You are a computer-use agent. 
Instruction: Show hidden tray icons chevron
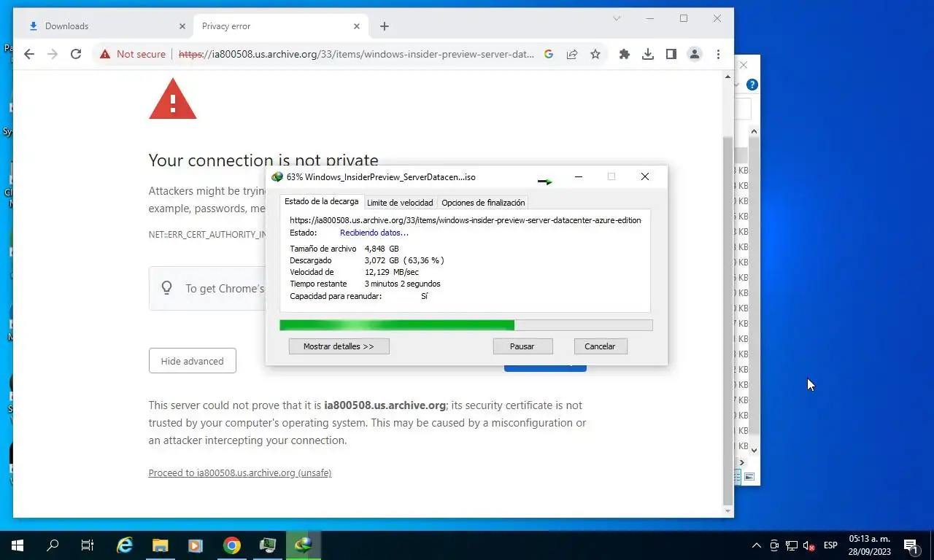757,545
